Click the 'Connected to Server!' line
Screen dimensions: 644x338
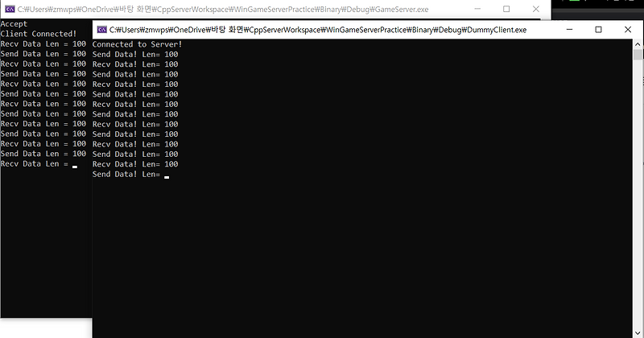137,44
